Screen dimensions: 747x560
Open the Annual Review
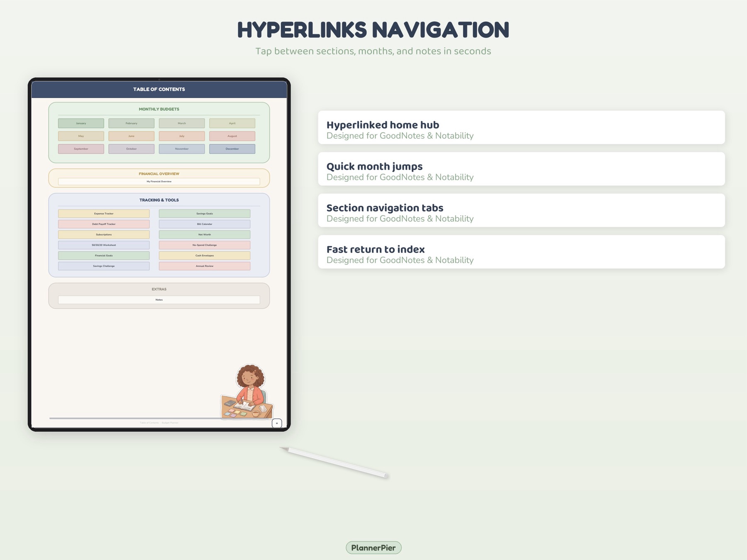coord(204,266)
